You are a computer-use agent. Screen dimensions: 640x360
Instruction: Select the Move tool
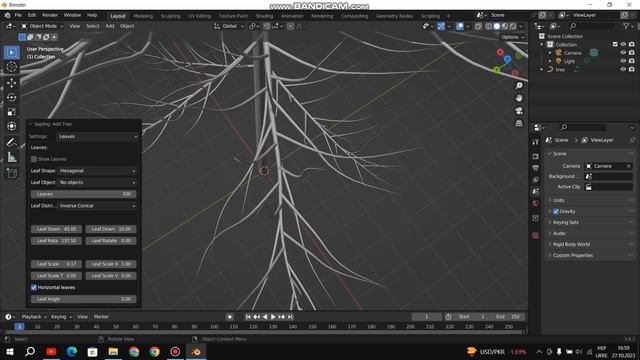coord(11,83)
